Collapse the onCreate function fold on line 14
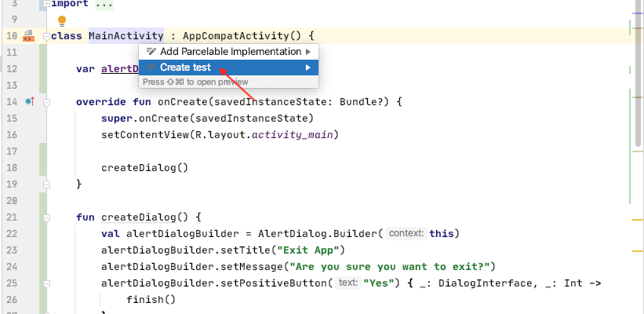644x314 pixels. (x=46, y=102)
